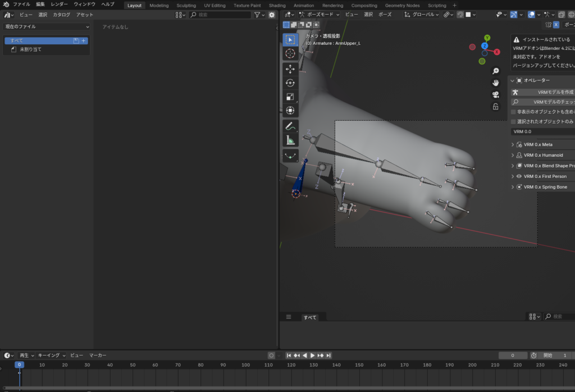
Task: Select the Move tool in viewport toolbar
Action: [290, 69]
